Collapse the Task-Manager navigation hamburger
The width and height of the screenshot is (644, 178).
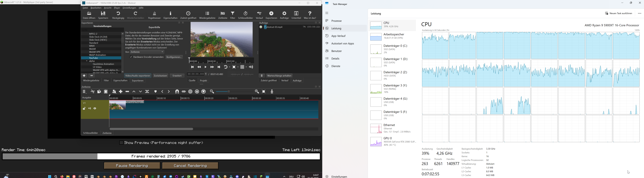click(x=327, y=13)
